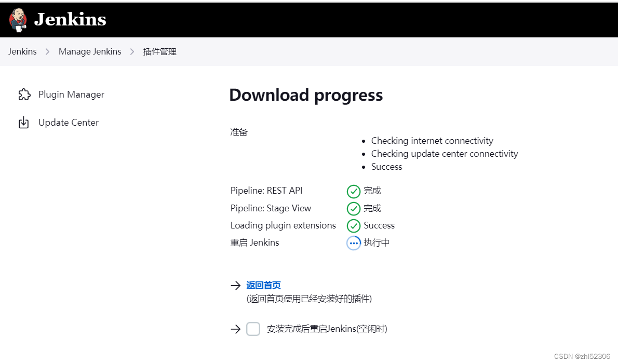Image resolution: width=618 pixels, height=364 pixels.
Task: Tick the 安装完成后重启Jenkins checkbox
Action: (253, 329)
